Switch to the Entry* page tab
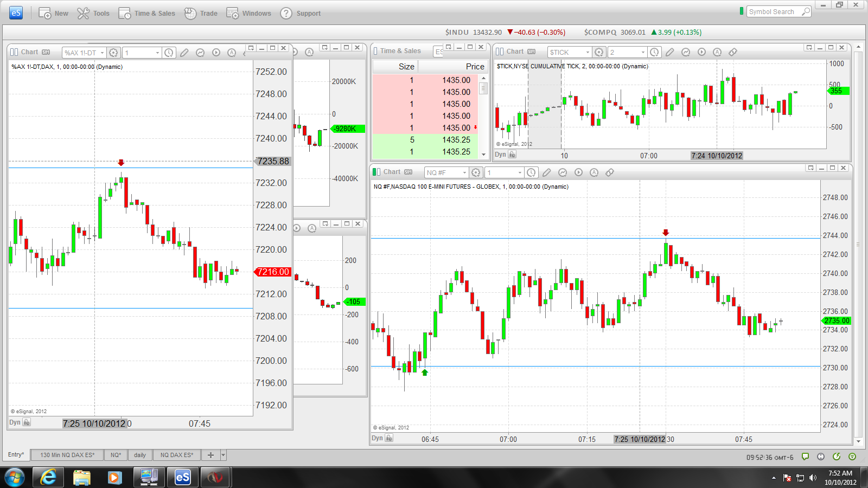The image size is (868, 488). [16, 455]
